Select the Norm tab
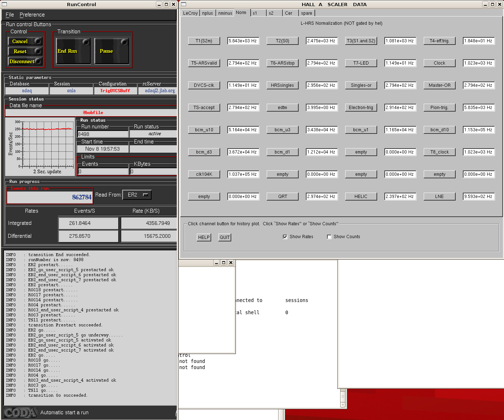The image size is (504, 420). 241,13
